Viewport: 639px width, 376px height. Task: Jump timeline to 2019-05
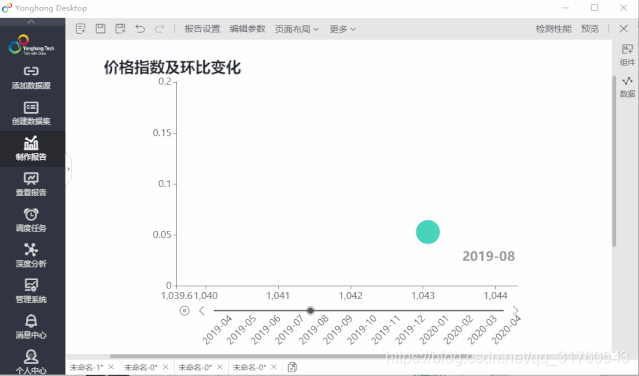point(242,330)
